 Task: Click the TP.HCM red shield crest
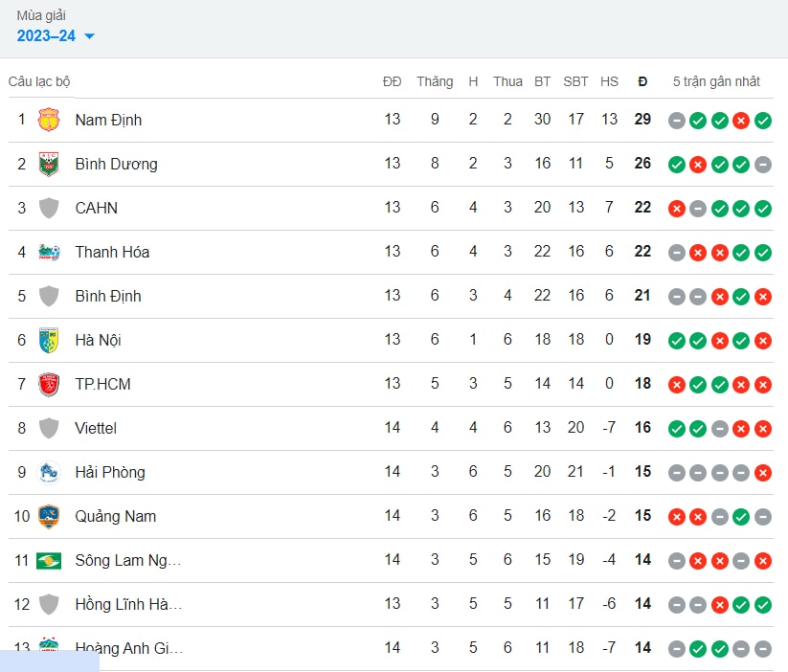click(x=49, y=385)
